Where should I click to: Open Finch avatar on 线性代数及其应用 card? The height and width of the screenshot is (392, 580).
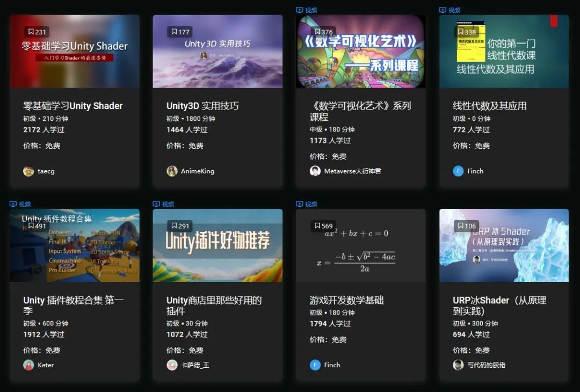click(458, 171)
